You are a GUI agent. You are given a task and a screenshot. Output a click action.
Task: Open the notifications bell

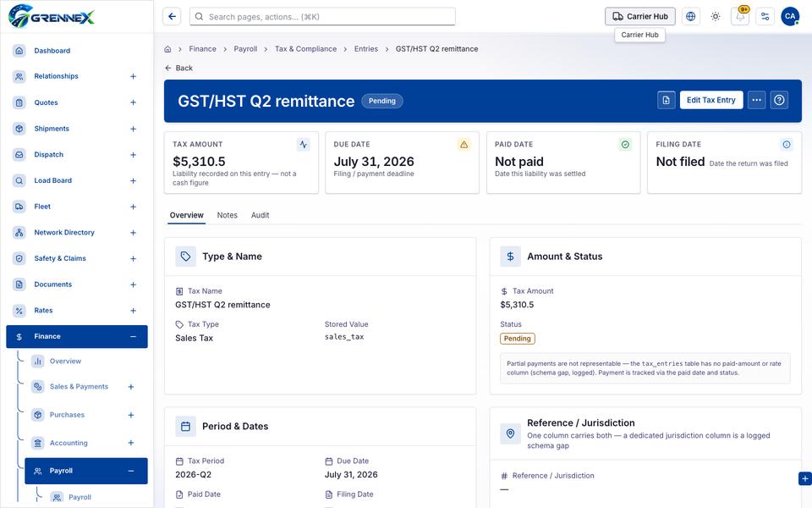pos(740,17)
